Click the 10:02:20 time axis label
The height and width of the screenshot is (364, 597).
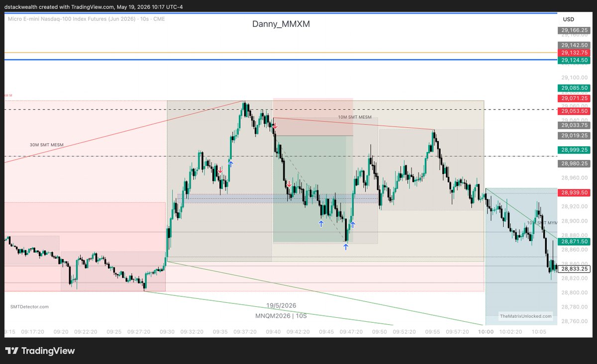(x=511, y=331)
